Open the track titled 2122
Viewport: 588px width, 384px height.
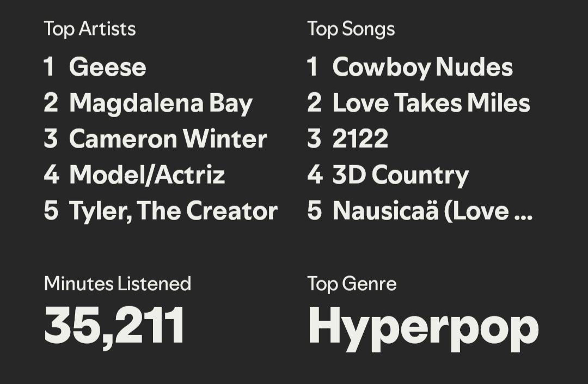point(360,139)
